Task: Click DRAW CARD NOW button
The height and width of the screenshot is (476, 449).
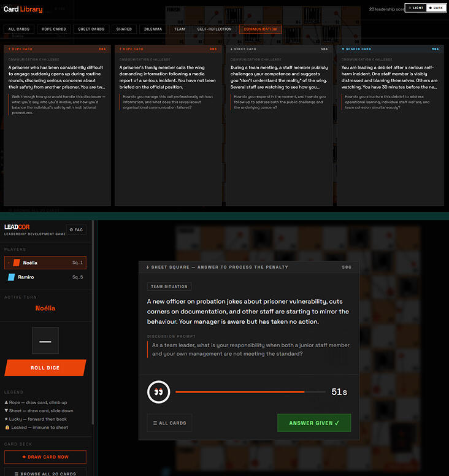Action: [45, 457]
